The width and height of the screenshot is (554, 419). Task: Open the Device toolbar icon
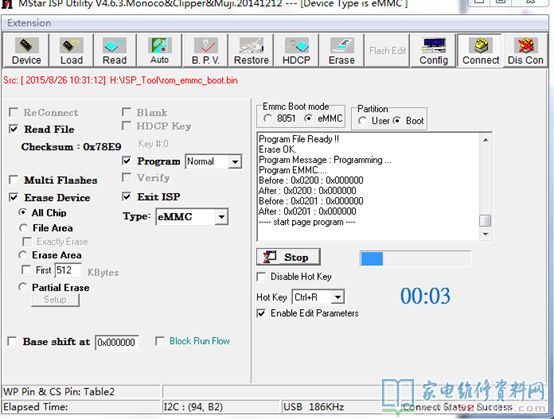[x=26, y=51]
